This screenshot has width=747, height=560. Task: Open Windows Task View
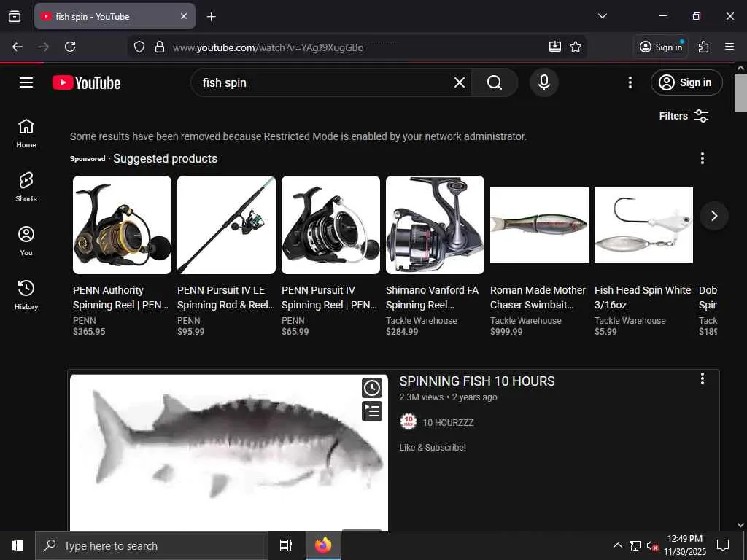click(x=286, y=545)
